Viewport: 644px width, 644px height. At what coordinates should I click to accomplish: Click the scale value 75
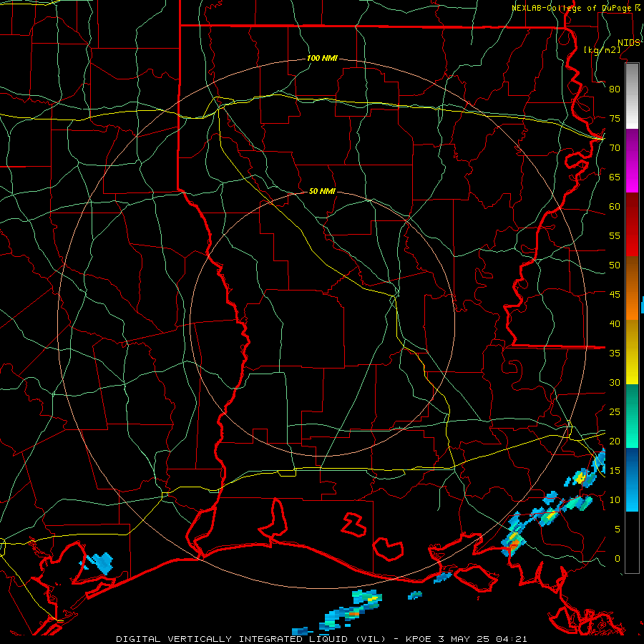tap(615, 119)
